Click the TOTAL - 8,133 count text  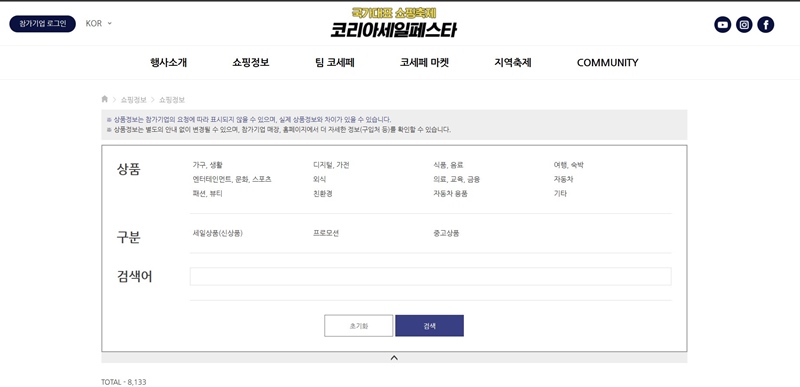pos(123,382)
